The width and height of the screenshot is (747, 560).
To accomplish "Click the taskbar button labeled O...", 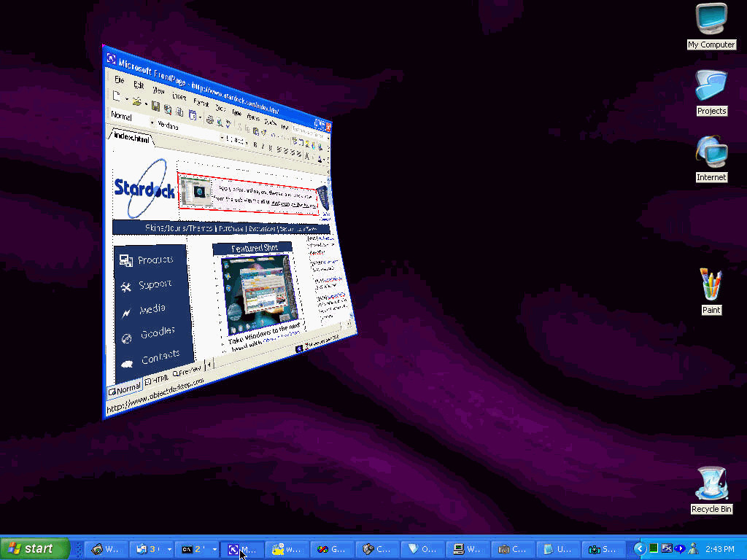I will point(422,549).
